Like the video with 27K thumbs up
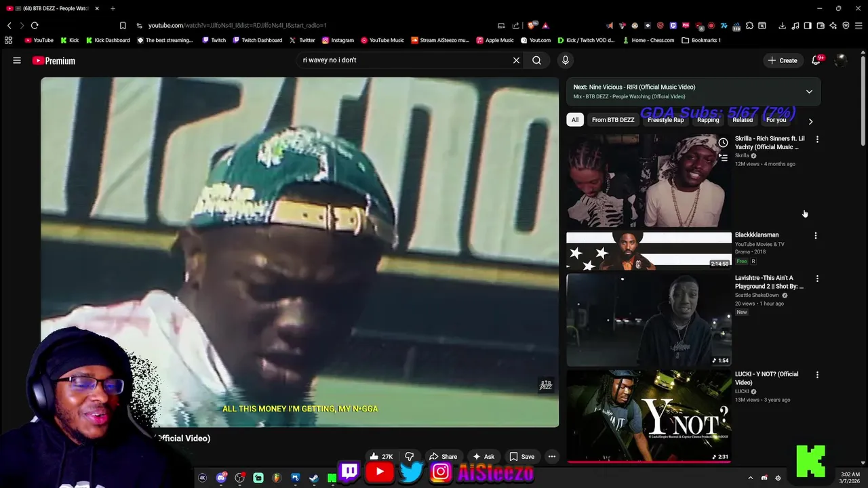Image resolution: width=868 pixels, height=488 pixels. click(x=381, y=457)
